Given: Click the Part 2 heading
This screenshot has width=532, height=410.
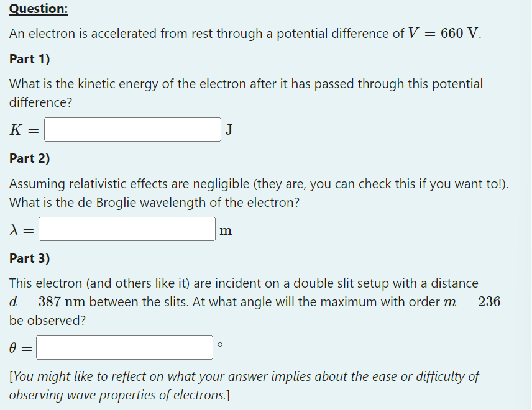Looking at the screenshot, I should 29,158.
